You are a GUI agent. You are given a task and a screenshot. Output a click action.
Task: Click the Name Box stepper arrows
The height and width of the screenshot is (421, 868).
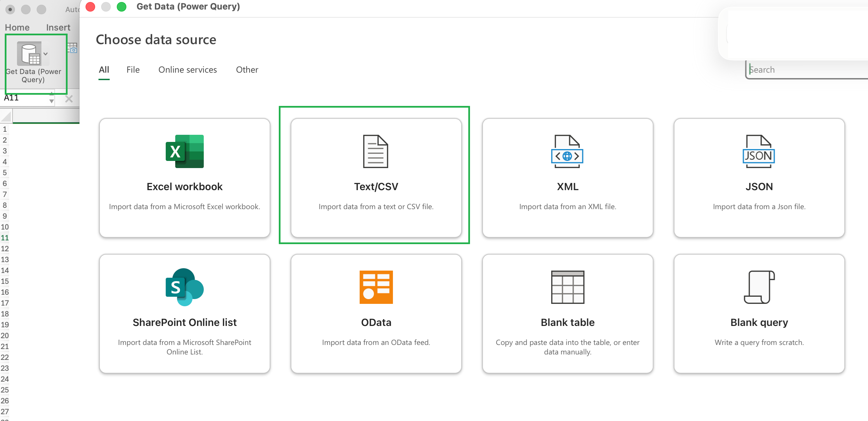point(51,98)
